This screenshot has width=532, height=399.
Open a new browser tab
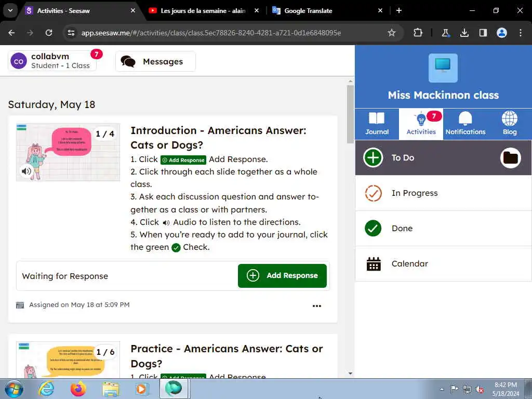click(x=399, y=10)
